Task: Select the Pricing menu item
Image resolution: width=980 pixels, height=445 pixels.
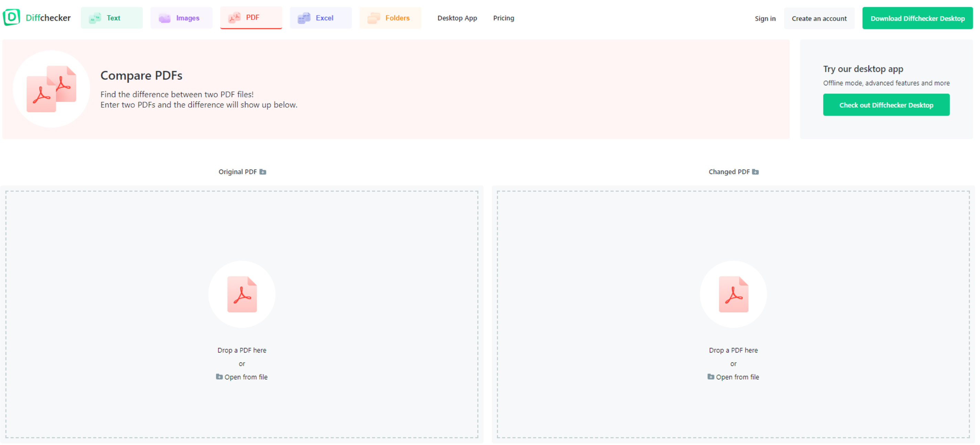Action: click(x=503, y=18)
